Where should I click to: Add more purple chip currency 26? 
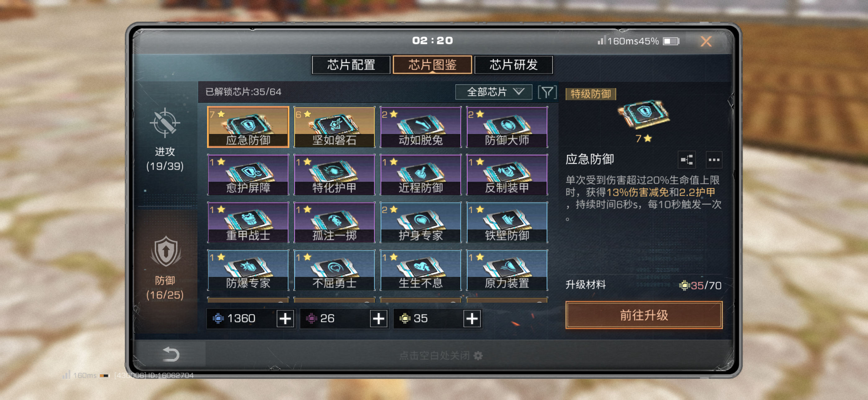click(378, 318)
